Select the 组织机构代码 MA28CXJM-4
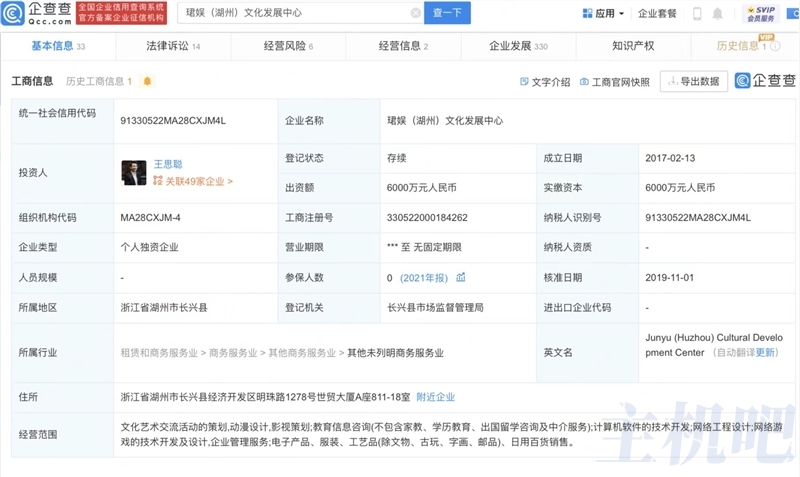 (151, 217)
